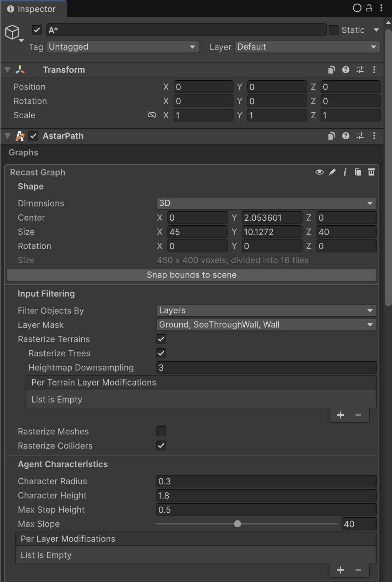This screenshot has height=582, width=392.
Task: Click the Max Slope slider handle
Action: pyautogui.click(x=238, y=524)
